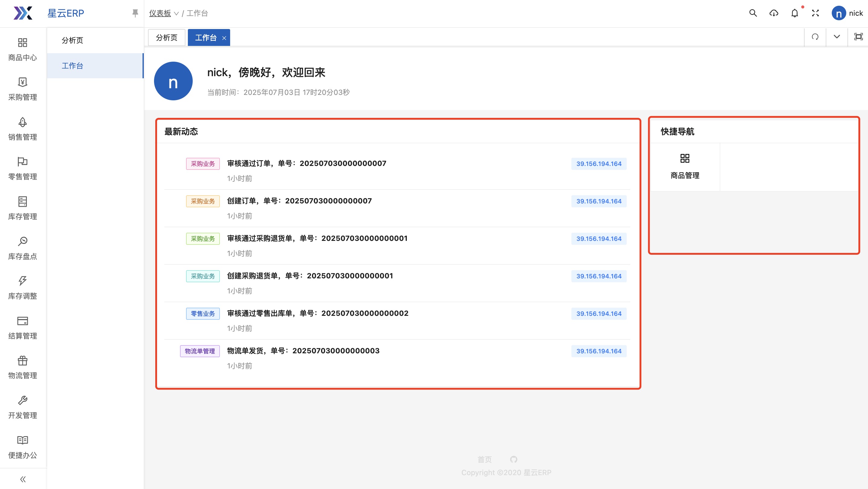Image resolution: width=868 pixels, height=489 pixels.
Task: Maximize content area icon in tab bar
Action: pos(858,37)
